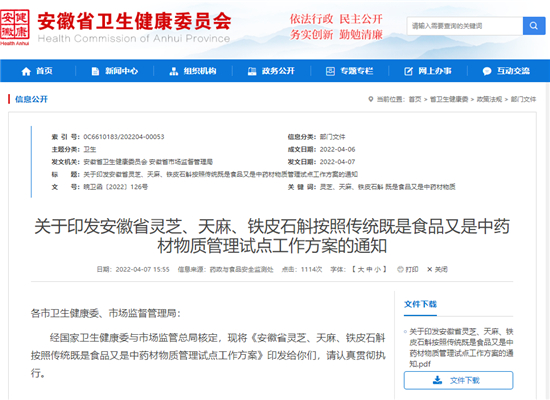Open the 专题专栏 navigation item
The height and width of the screenshot is (400, 550).
pyautogui.click(x=349, y=71)
